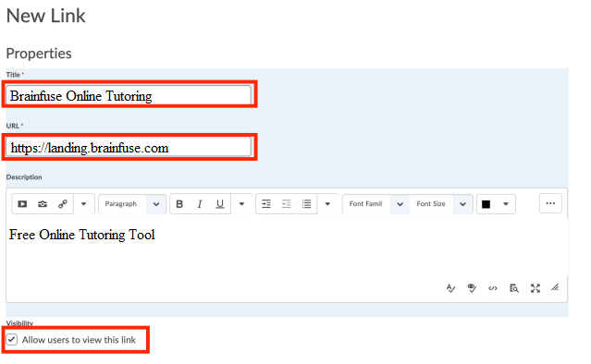Viewport: 591px width, 364px height.
Task: Show more editor actions ellipsis button
Action: pyautogui.click(x=550, y=203)
